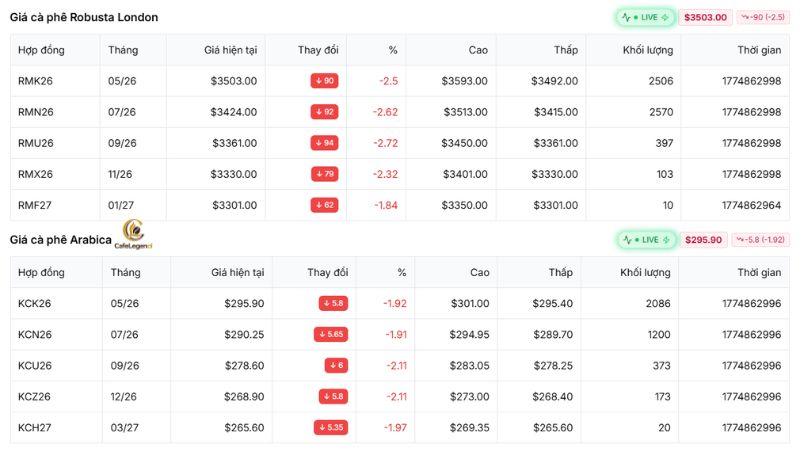Screen dimensions: 800x450
Task: Click the down-94 change badge for RMU26
Action: 324,143
